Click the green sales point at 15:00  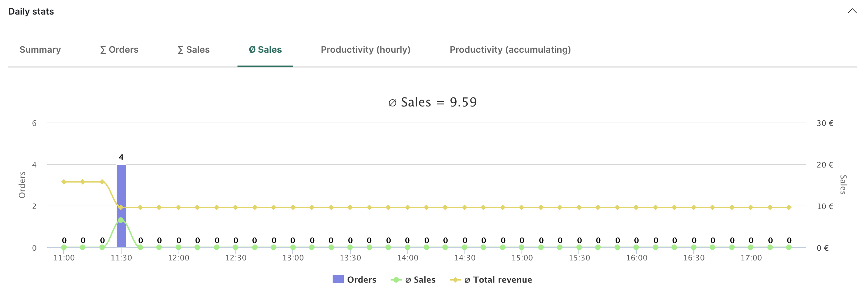pos(521,247)
